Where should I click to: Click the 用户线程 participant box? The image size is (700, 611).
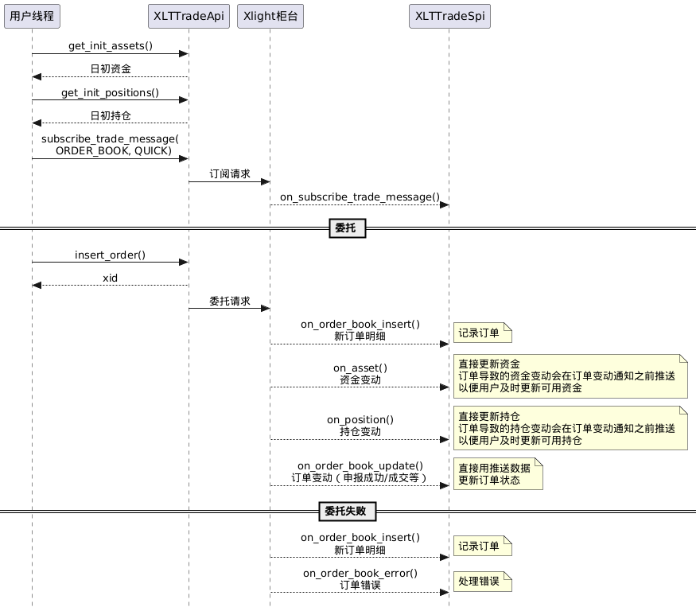(32, 17)
